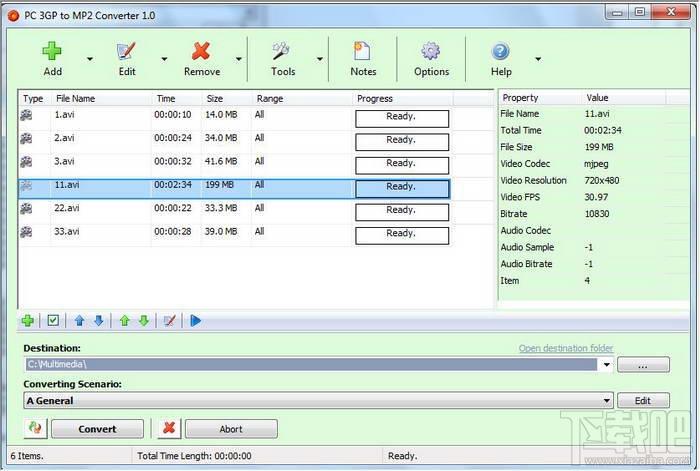Expand the Edit dropdown arrow
This screenshot has height=471, width=700.
tap(164, 59)
